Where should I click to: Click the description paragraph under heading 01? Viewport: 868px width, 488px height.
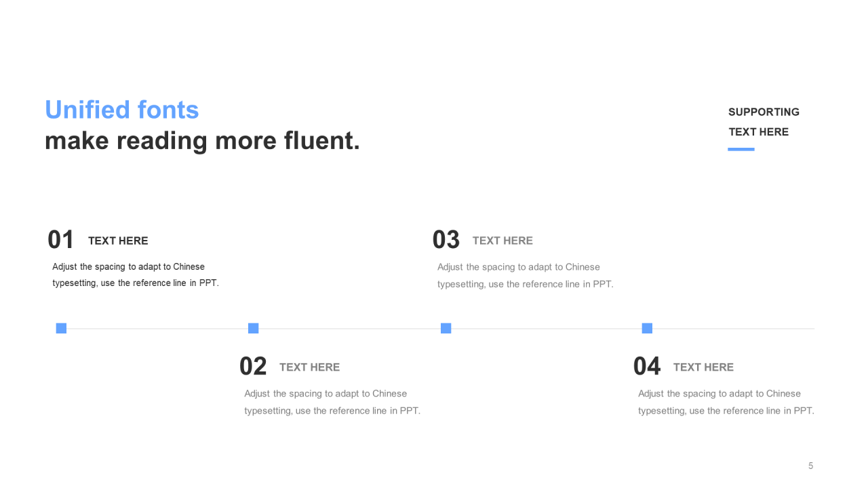point(136,275)
